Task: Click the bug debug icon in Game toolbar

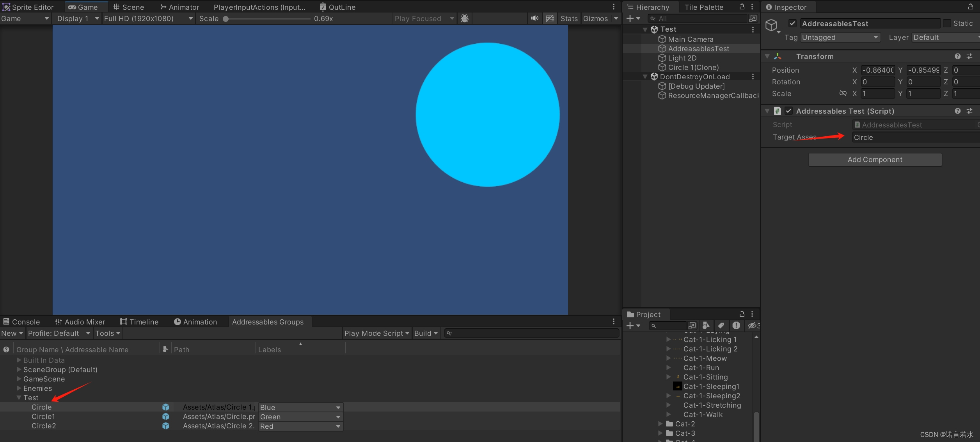Action: [465, 18]
